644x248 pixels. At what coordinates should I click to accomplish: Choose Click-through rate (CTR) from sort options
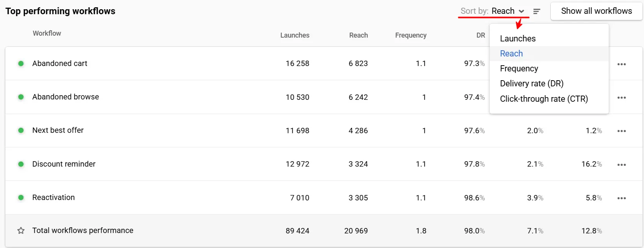(x=544, y=99)
